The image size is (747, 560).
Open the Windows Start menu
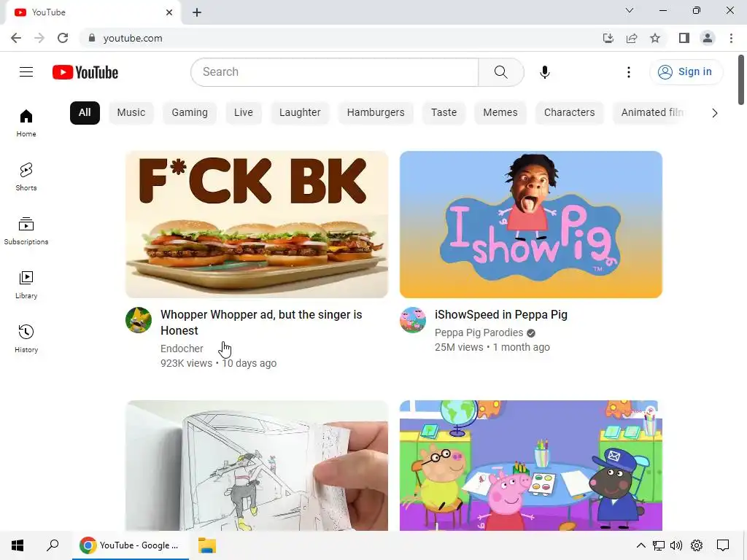[x=18, y=545]
